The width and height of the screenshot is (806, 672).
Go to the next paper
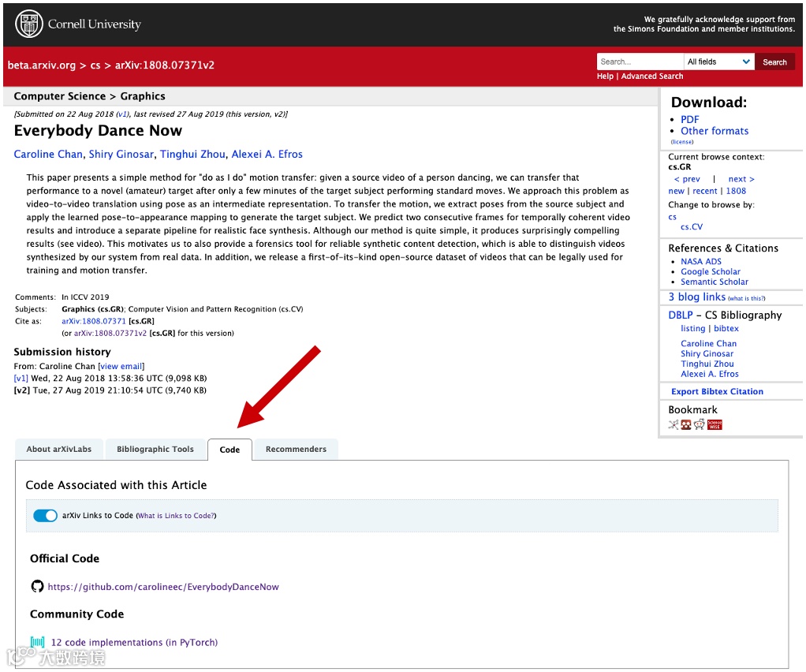pyautogui.click(x=741, y=179)
